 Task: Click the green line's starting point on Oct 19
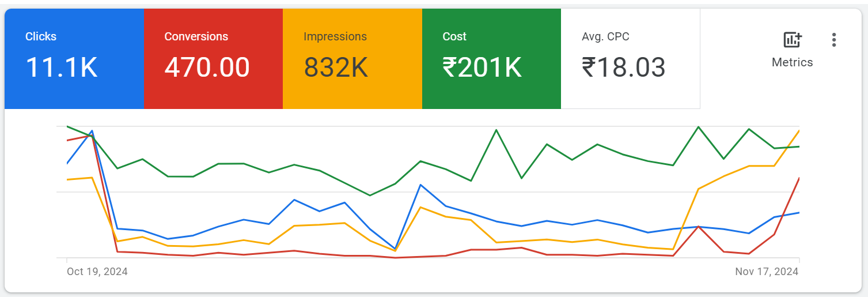tap(67, 126)
